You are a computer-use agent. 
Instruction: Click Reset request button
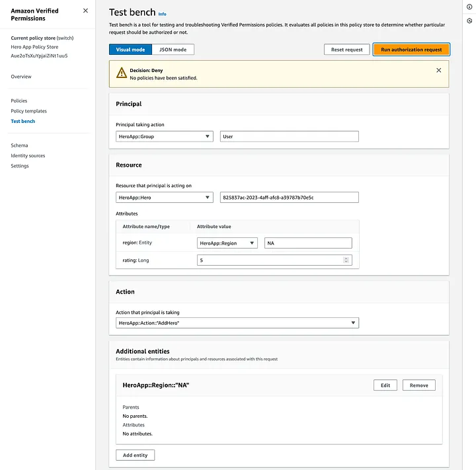(x=346, y=50)
